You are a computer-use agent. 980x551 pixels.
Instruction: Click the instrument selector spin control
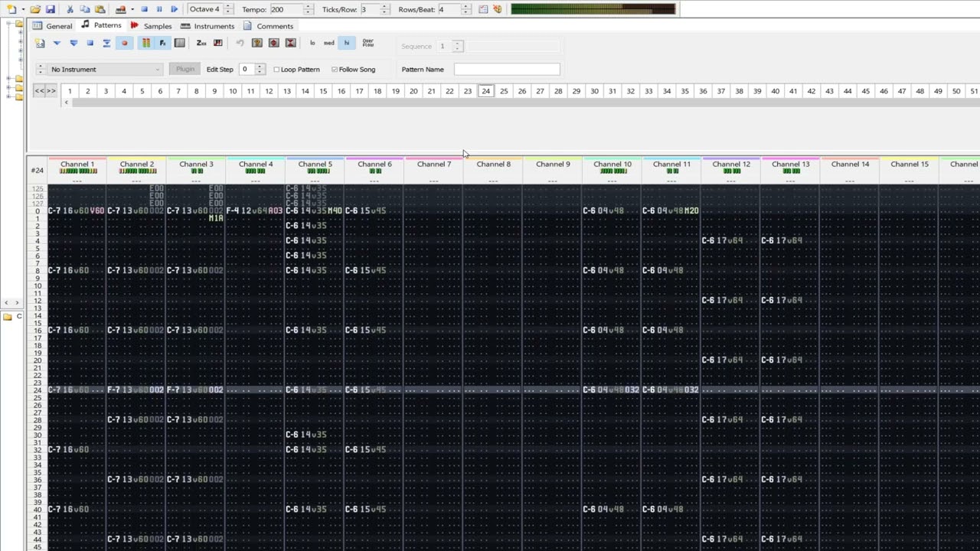(x=40, y=70)
